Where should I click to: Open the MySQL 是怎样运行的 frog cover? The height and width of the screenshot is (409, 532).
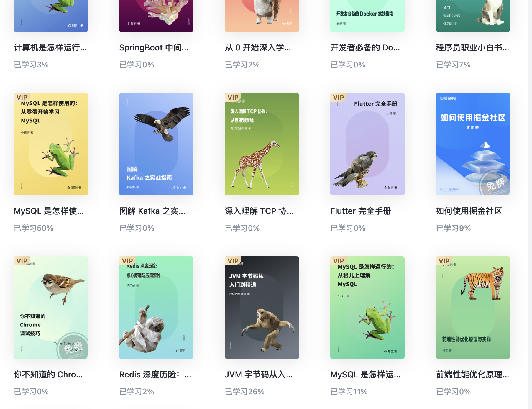pyautogui.click(x=367, y=308)
